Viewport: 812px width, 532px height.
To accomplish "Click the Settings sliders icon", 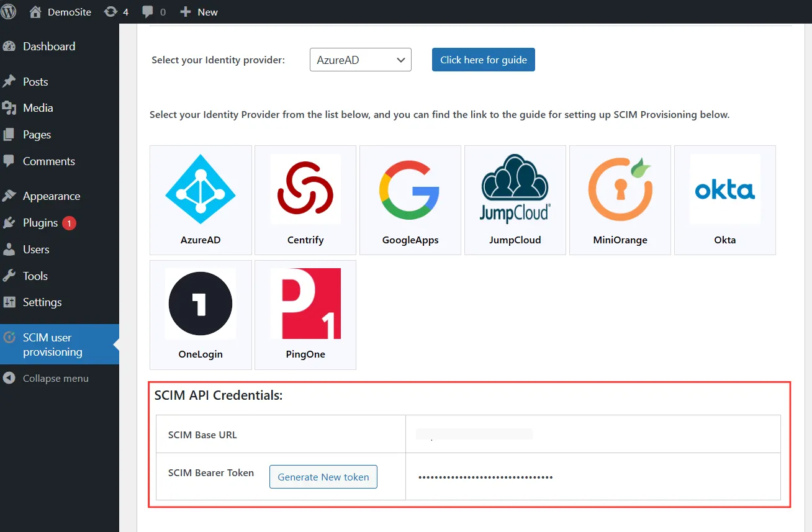I will tap(9, 302).
